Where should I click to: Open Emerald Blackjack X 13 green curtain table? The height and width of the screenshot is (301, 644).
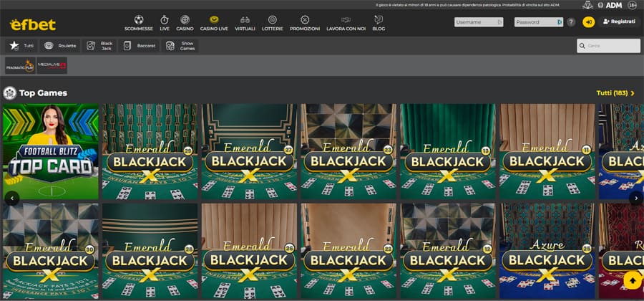click(448, 152)
